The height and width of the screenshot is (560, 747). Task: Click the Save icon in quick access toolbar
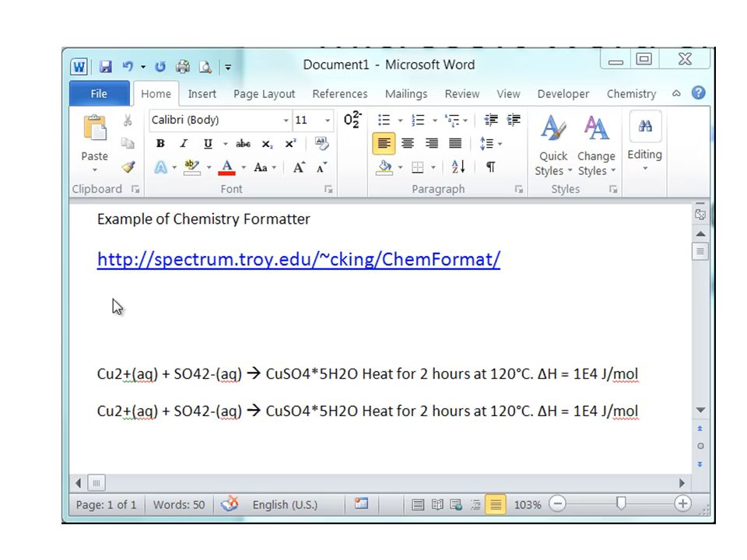click(105, 67)
